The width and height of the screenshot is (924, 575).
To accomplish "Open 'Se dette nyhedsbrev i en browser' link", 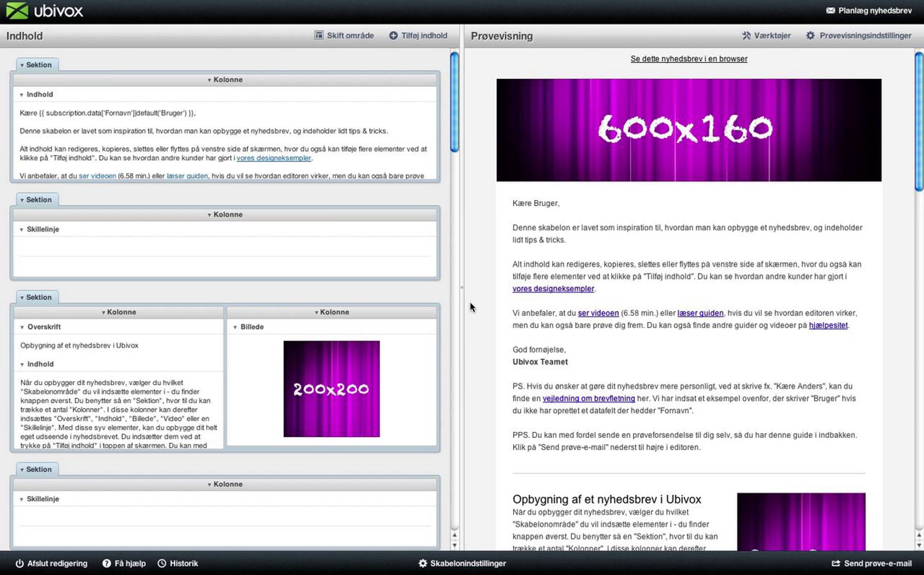I will coord(689,59).
